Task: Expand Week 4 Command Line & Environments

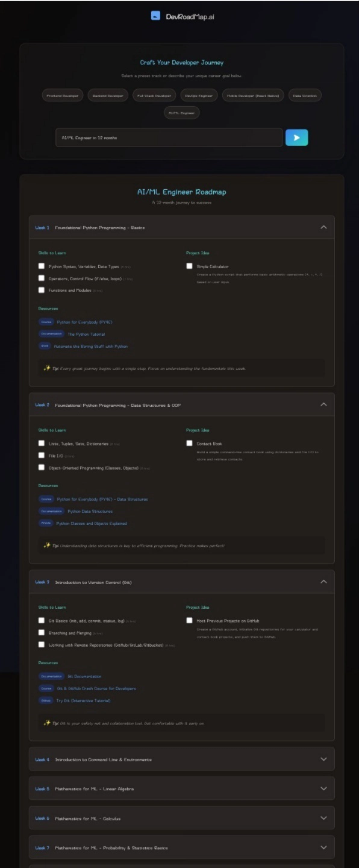Action: tap(181, 759)
